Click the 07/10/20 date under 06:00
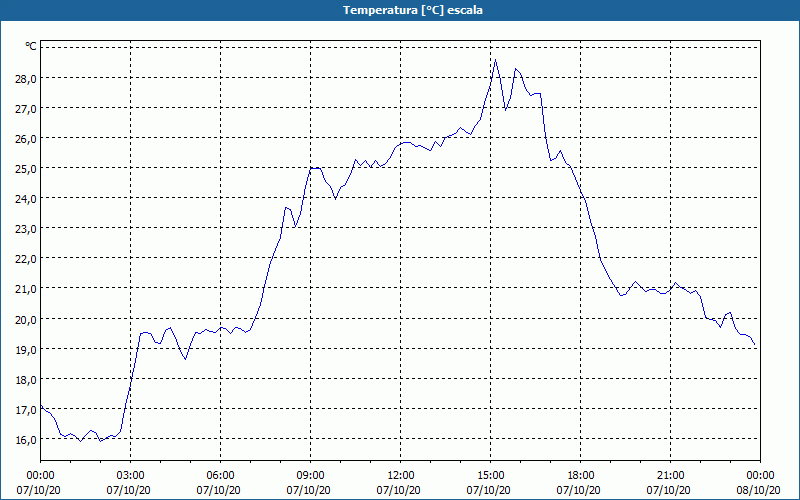The width and height of the screenshot is (800, 500). [218, 490]
